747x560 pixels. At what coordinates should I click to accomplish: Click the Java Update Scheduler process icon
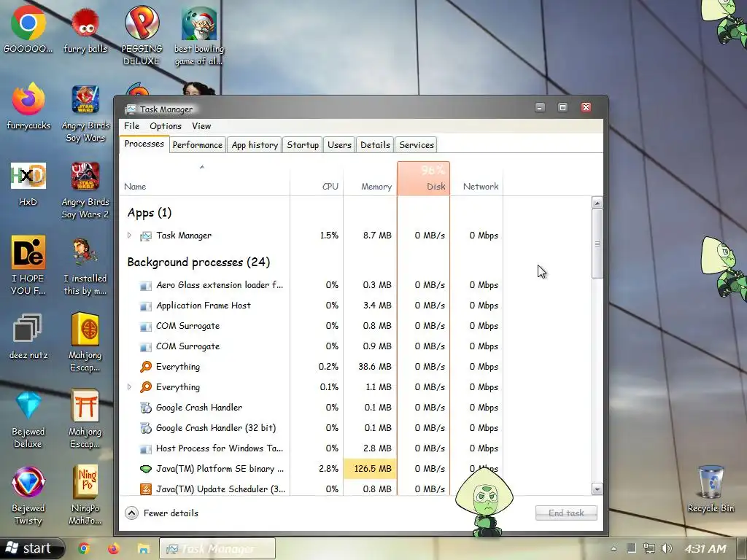coord(146,489)
